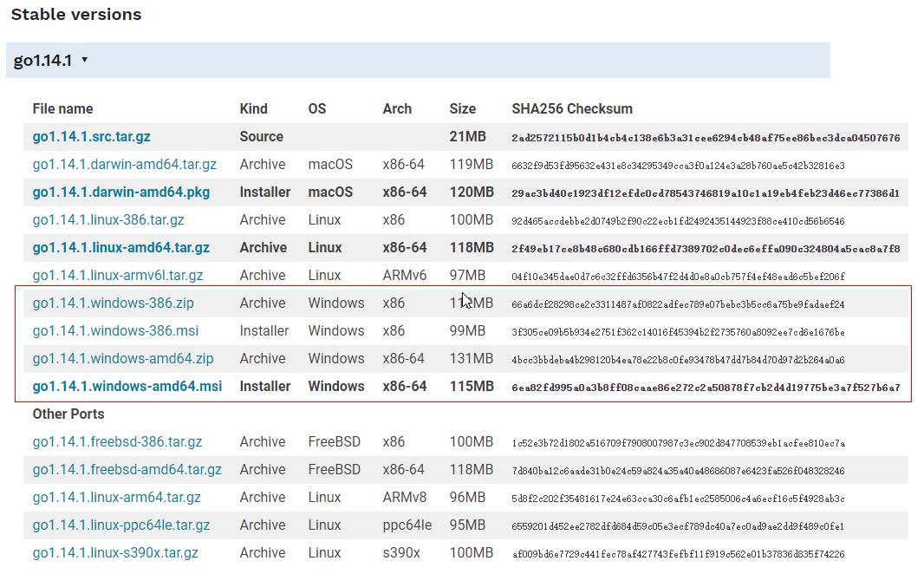Get go1.14.1.windows-amd64.msi installer
924x574 pixels.
pyautogui.click(x=127, y=386)
